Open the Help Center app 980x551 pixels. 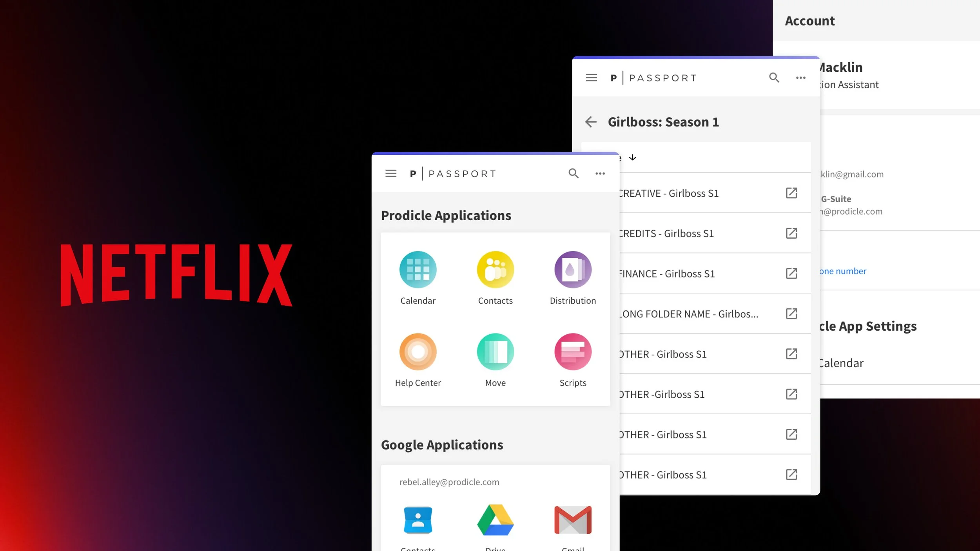coord(418,360)
